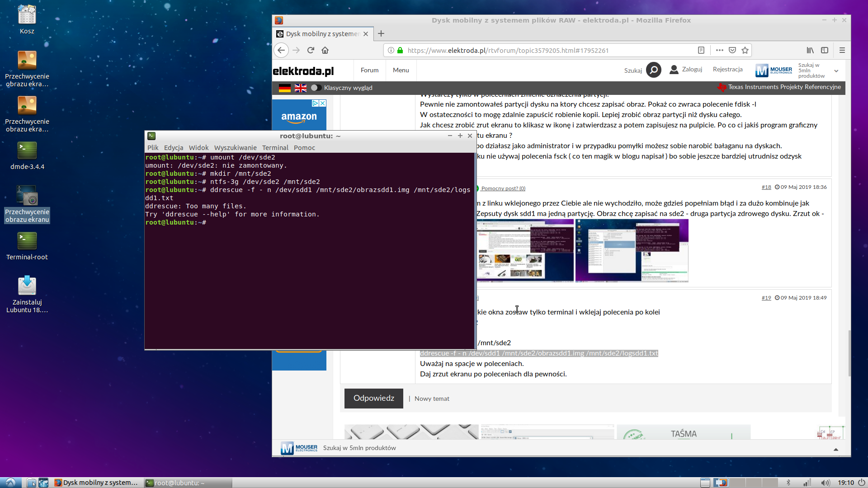Open the Firefox home page
The height and width of the screenshot is (488, 868).
click(325, 50)
